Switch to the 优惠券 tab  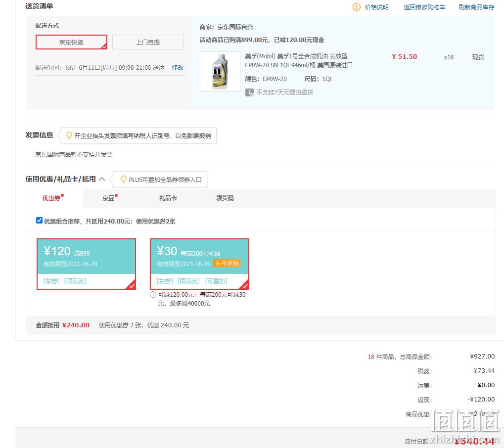[x=52, y=198]
